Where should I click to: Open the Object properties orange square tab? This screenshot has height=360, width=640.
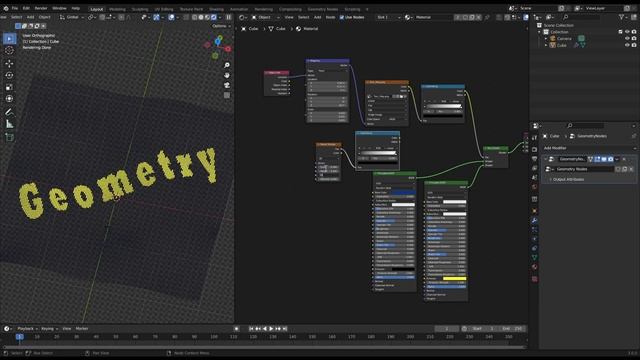[535, 211]
